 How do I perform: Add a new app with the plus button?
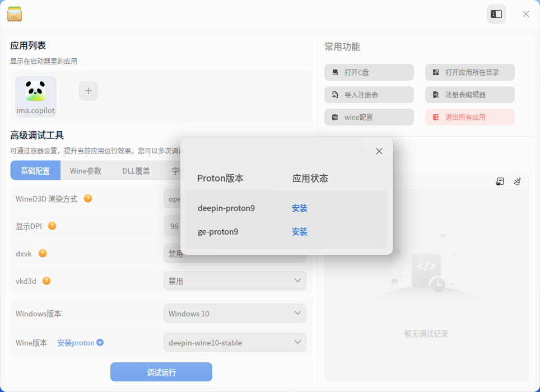[x=89, y=91]
